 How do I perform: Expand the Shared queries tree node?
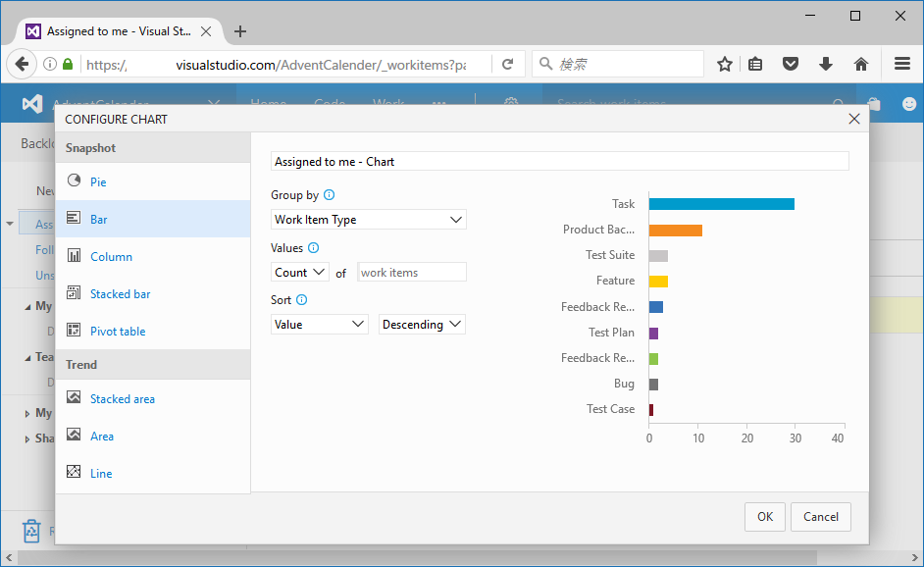[x=27, y=439]
